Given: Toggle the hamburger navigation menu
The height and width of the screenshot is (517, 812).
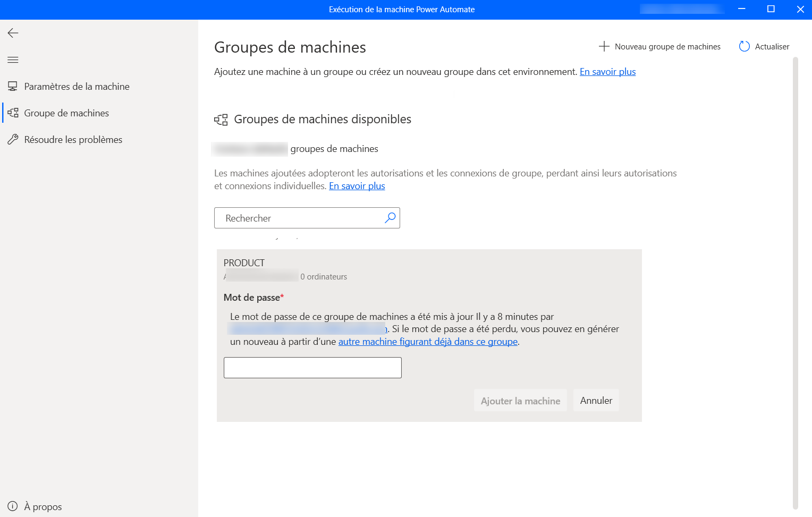Looking at the screenshot, I should pos(13,60).
